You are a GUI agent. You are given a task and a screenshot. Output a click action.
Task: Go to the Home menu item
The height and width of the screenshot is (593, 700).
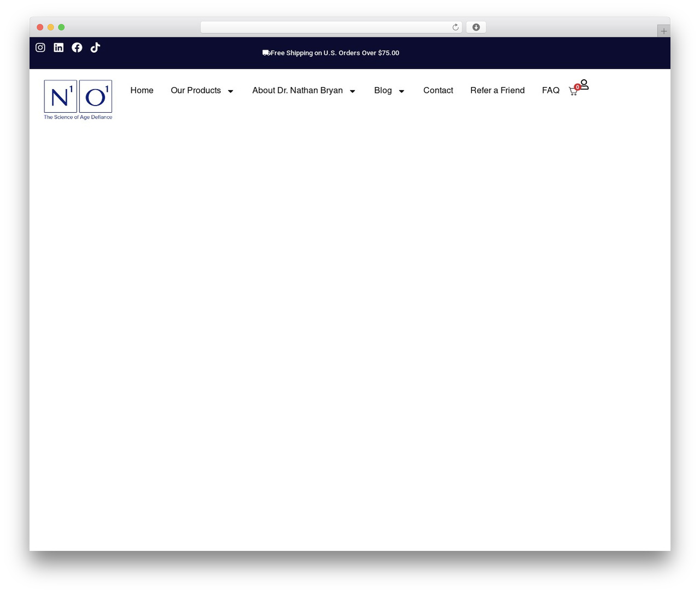(142, 90)
